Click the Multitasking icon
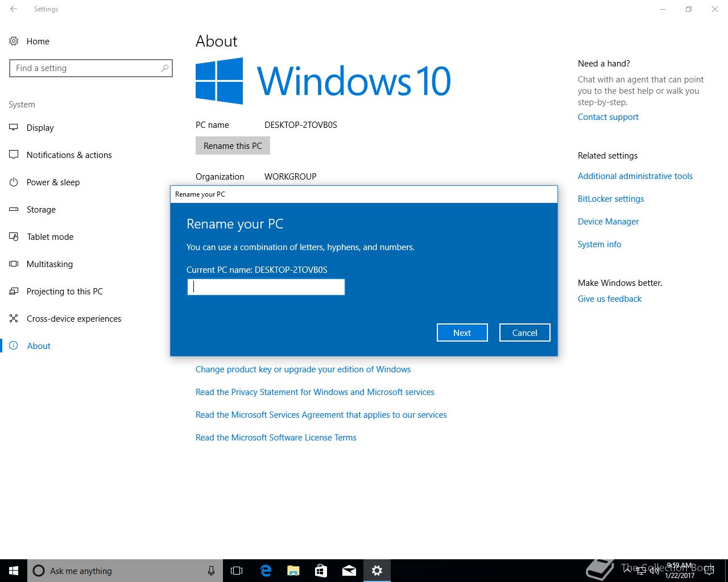This screenshot has width=728, height=582. 14,264
